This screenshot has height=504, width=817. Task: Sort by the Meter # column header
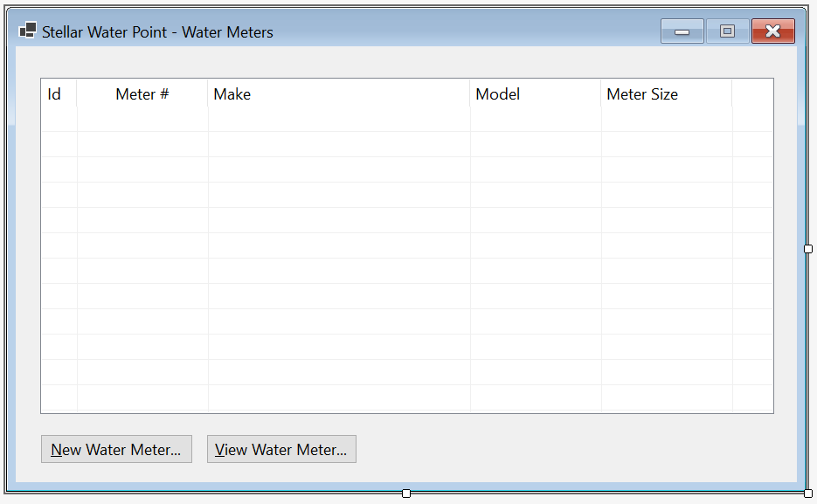tap(142, 93)
